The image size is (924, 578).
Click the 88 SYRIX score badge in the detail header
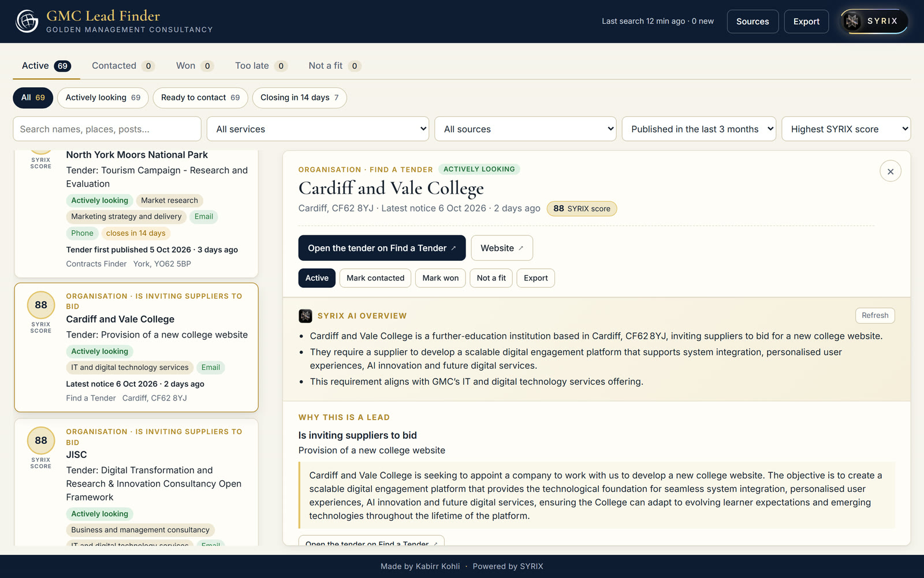coord(582,209)
